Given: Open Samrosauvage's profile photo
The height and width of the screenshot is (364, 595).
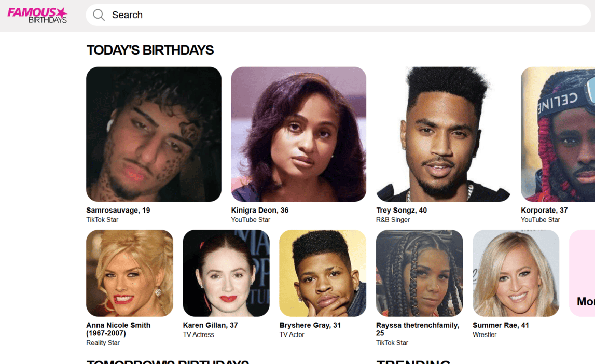Looking at the screenshot, I should pyautogui.click(x=154, y=134).
